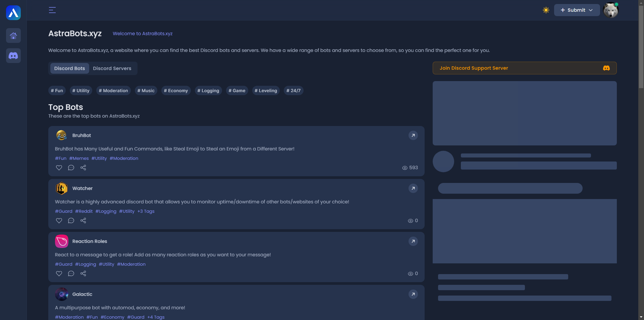The image size is (644, 320).
Task: Open the wolf profile avatar menu
Action: click(x=611, y=10)
